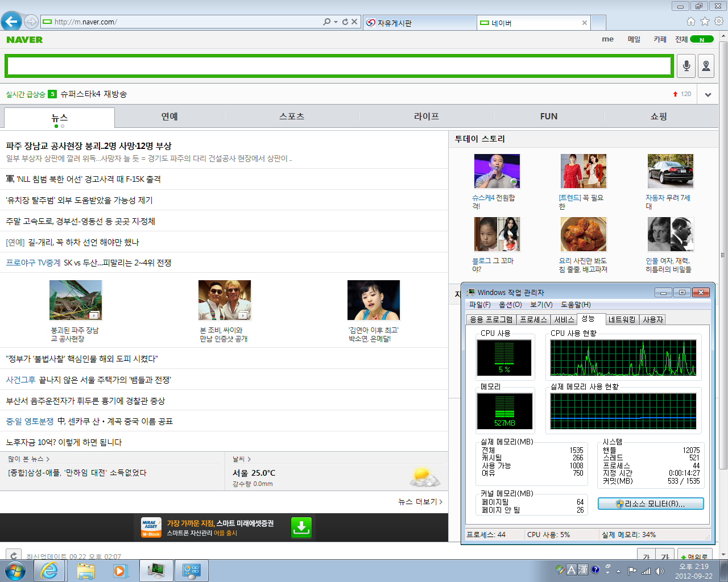Click the browser back arrow button

click(11, 22)
